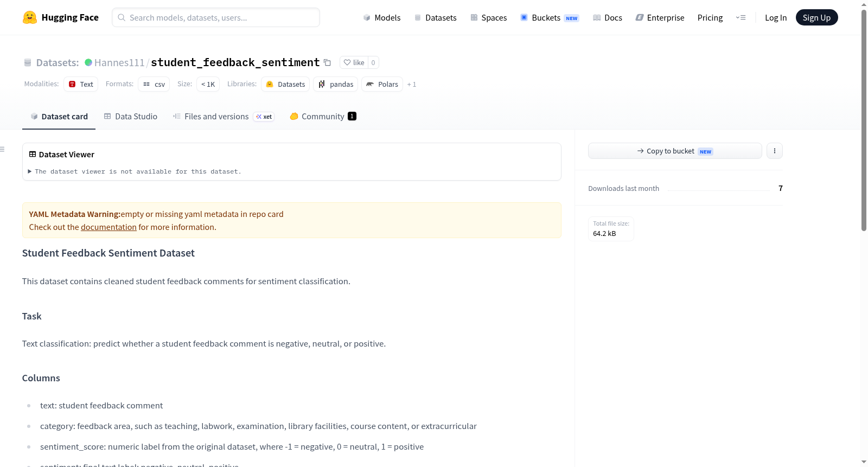
Task: Switch to the Data Studio tab
Action: 131,116
